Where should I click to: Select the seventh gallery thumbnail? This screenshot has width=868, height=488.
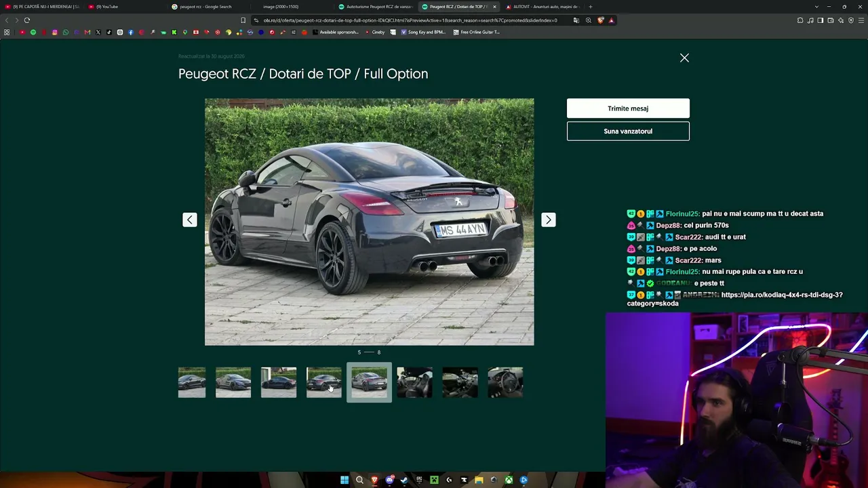[460, 382]
